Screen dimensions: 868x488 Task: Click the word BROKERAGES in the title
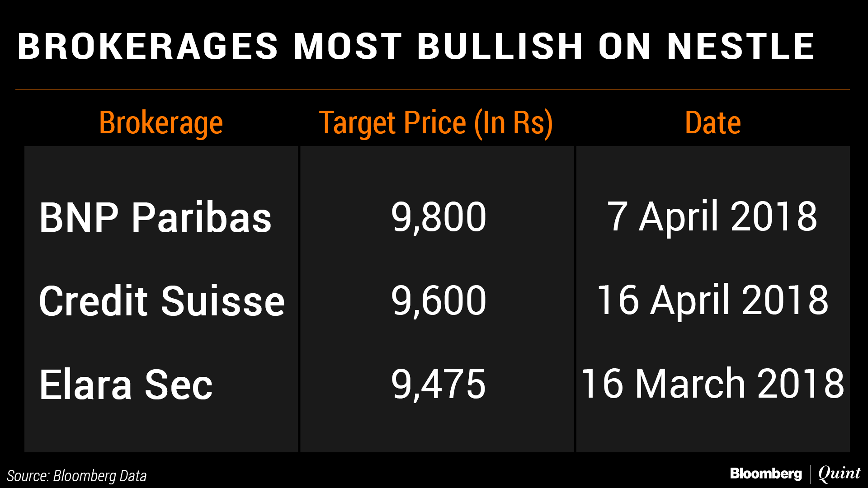coord(148,46)
